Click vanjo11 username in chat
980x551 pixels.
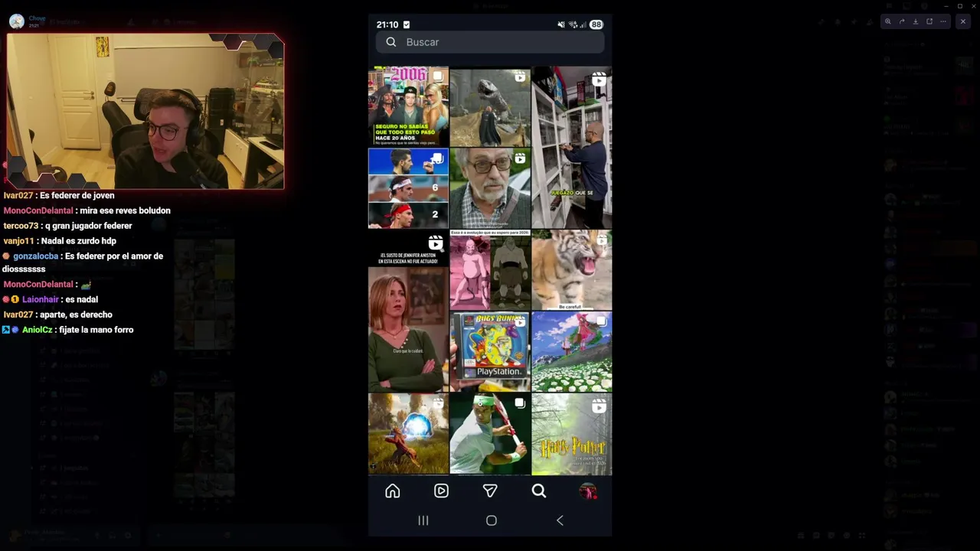pos(18,241)
